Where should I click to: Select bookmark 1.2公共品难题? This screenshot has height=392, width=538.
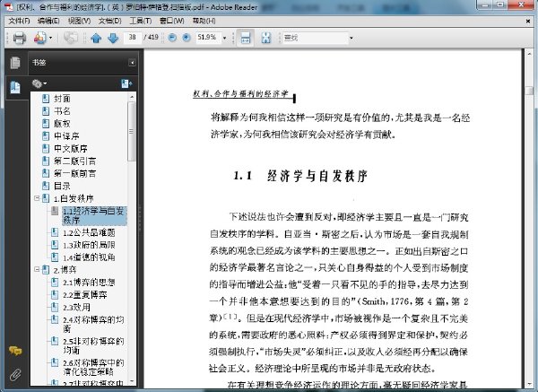coord(89,232)
